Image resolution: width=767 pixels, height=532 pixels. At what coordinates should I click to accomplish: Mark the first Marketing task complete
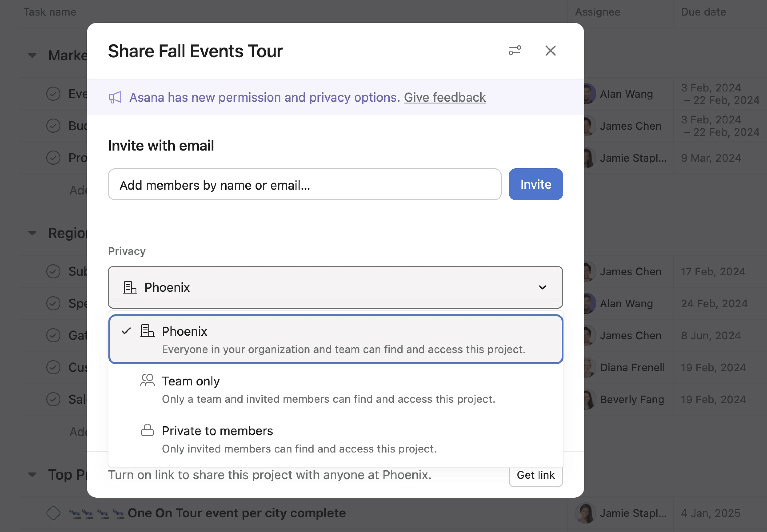[53, 94]
